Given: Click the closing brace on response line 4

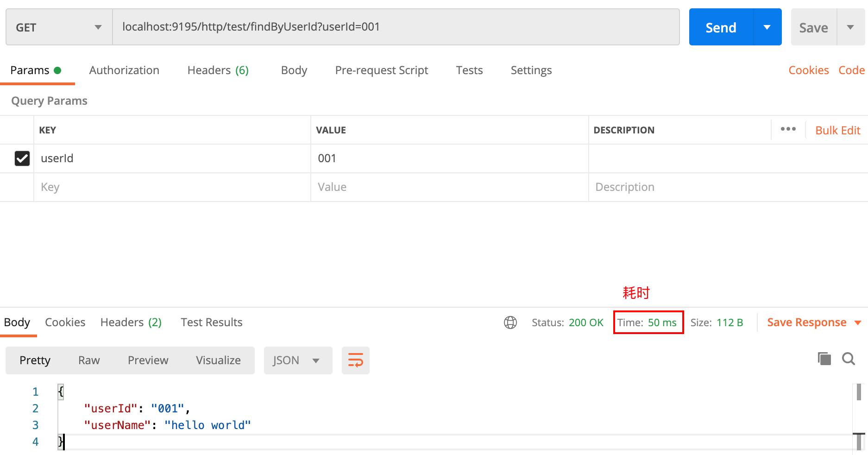Looking at the screenshot, I should [x=61, y=442].
